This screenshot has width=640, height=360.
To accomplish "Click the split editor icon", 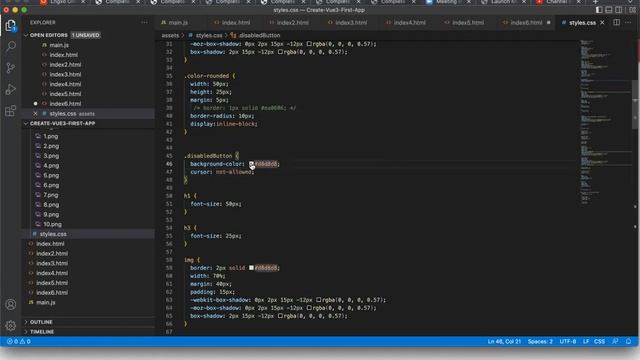I will point(616,22).
